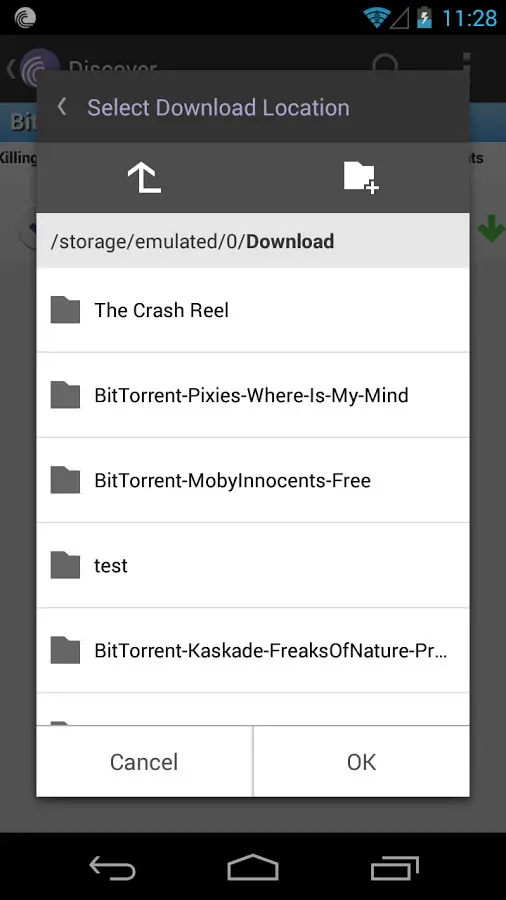506x900 pixels.
Task: Tap the Android back navigation button
Action: 112,867
